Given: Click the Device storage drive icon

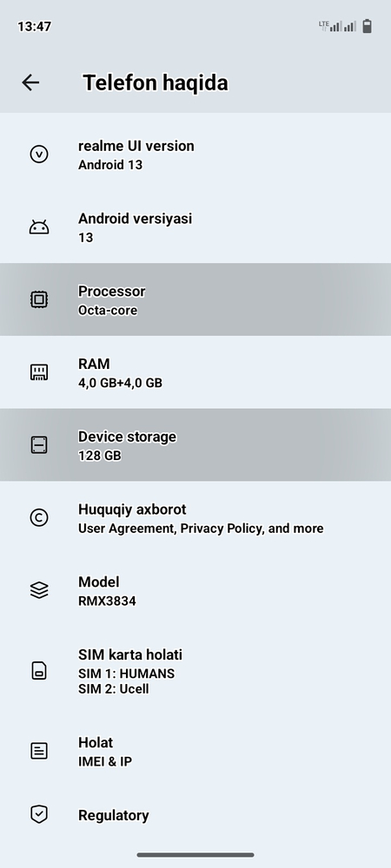Looking at the screenshot, I should pos(39,444).
